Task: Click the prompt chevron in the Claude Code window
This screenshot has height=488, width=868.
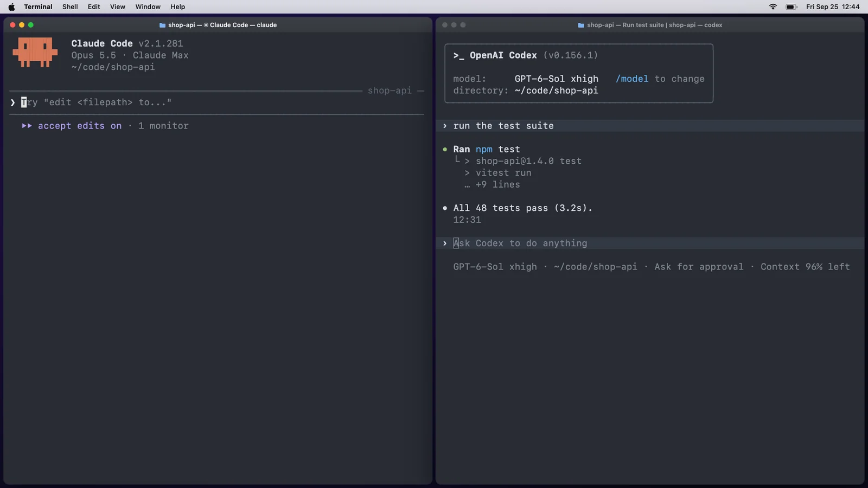Action: 12,102
